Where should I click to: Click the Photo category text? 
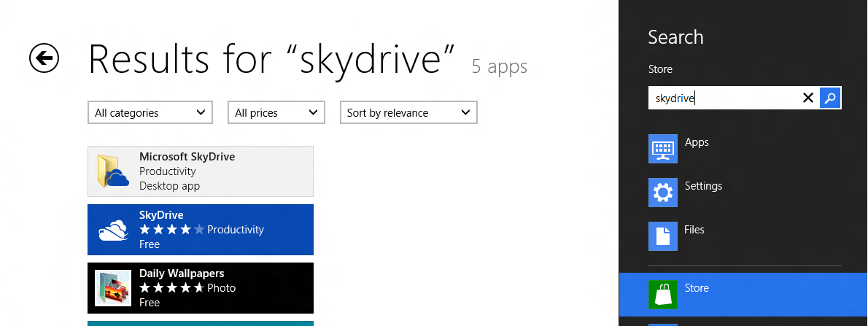pyautogui.click(x=222, y=288)
